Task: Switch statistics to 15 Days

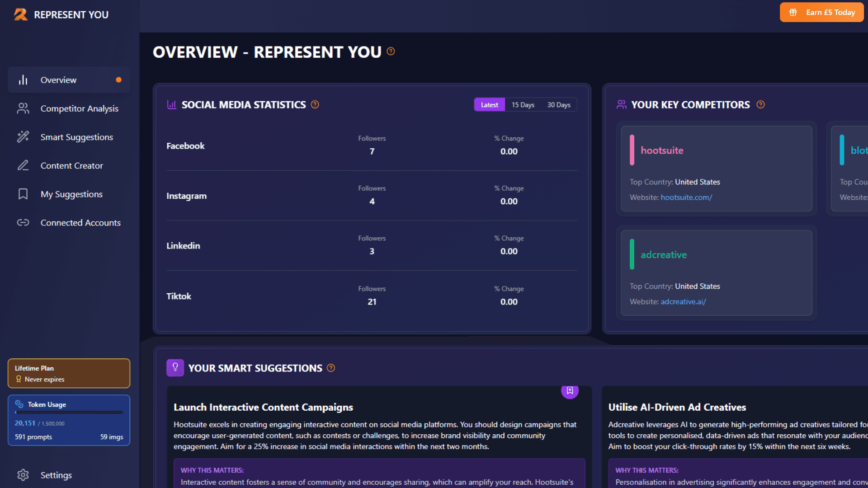Action: tap(523, 105)
